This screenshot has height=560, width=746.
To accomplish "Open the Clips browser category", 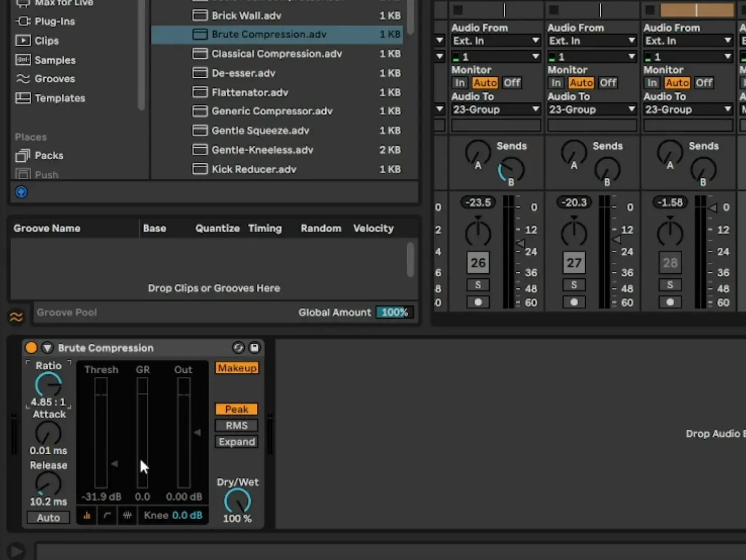I will pos(37,40).
